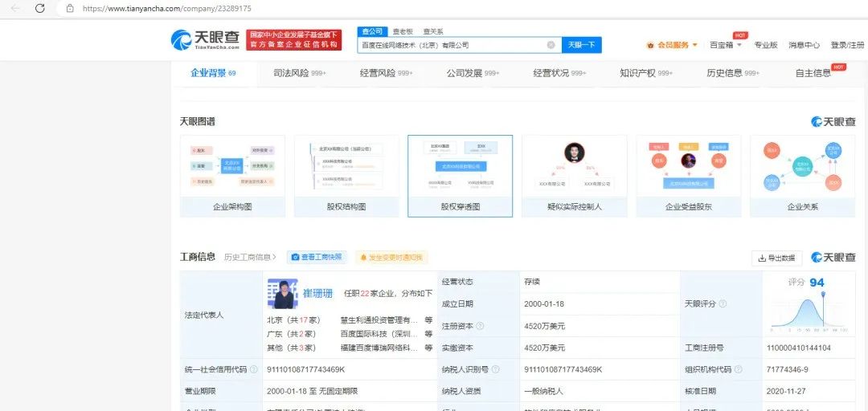This screenshot has height=411, width=868.
Task: Click the lock site-info icon in address bar
Action: [70, 8]
